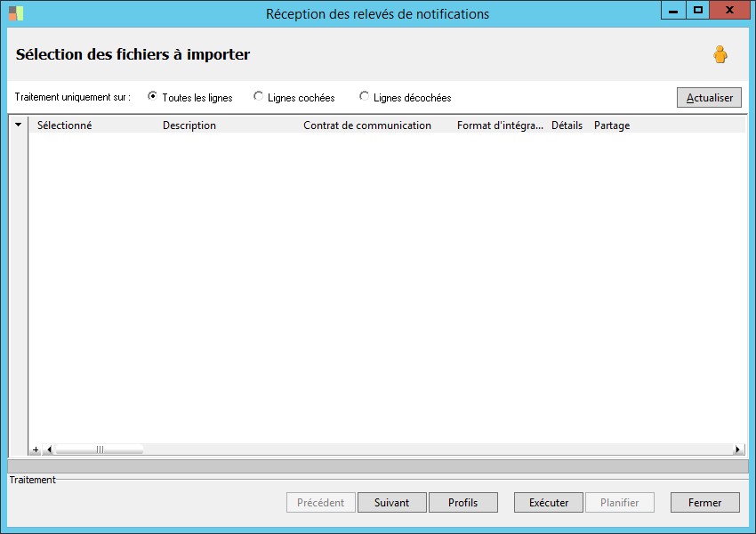Viewport: 756px width, 534px height.
Task: Go to the next step with Suivant
Action: pos(391,503)
